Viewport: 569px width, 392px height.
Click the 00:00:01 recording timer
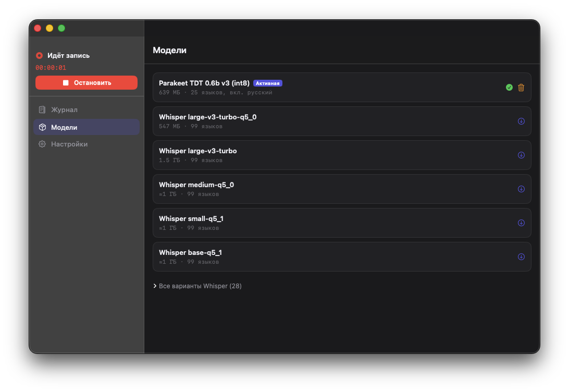coord(51,68)
